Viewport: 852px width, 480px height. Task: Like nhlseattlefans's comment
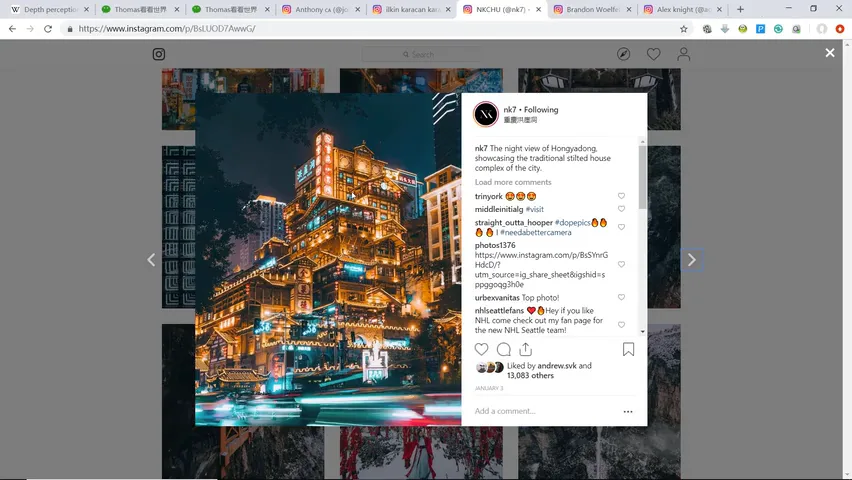pos(621,325)
